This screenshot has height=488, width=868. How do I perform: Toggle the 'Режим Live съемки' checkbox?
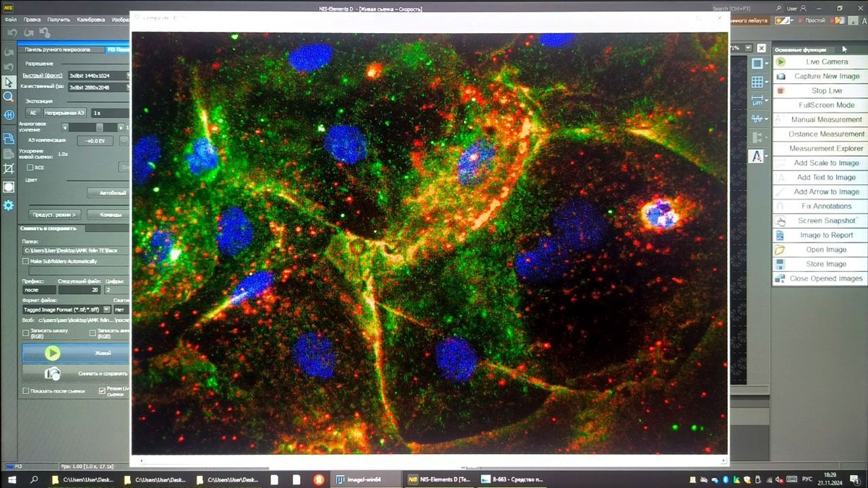coord(102,390)
